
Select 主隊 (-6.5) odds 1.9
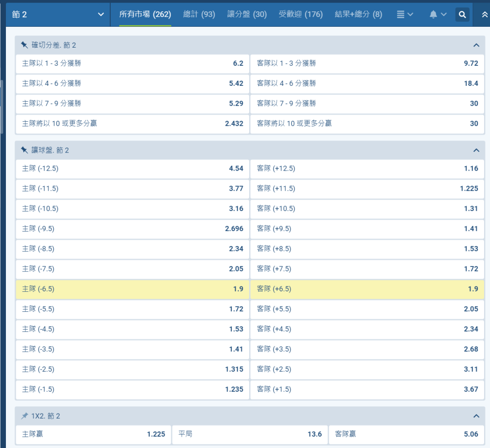tap(132, 289)
